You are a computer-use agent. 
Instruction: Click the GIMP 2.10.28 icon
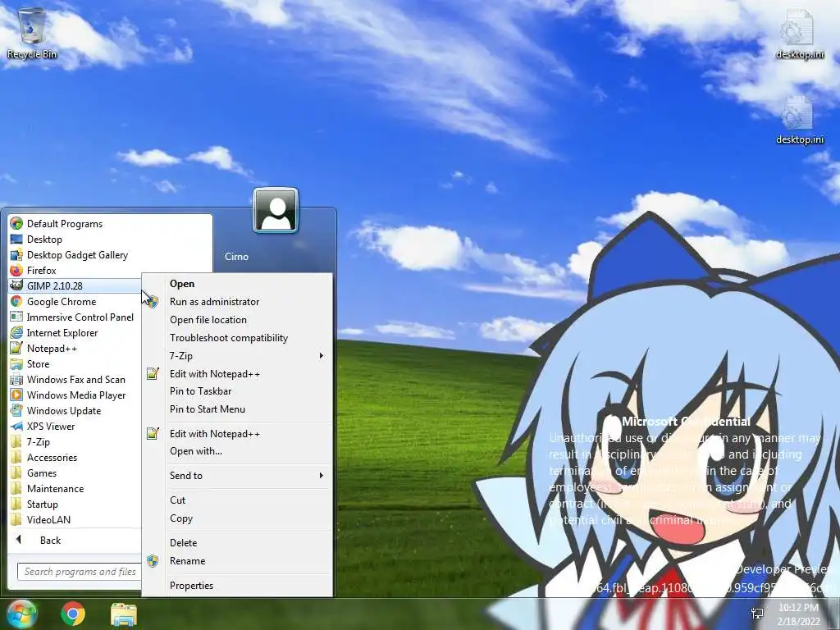coord(16,285)
